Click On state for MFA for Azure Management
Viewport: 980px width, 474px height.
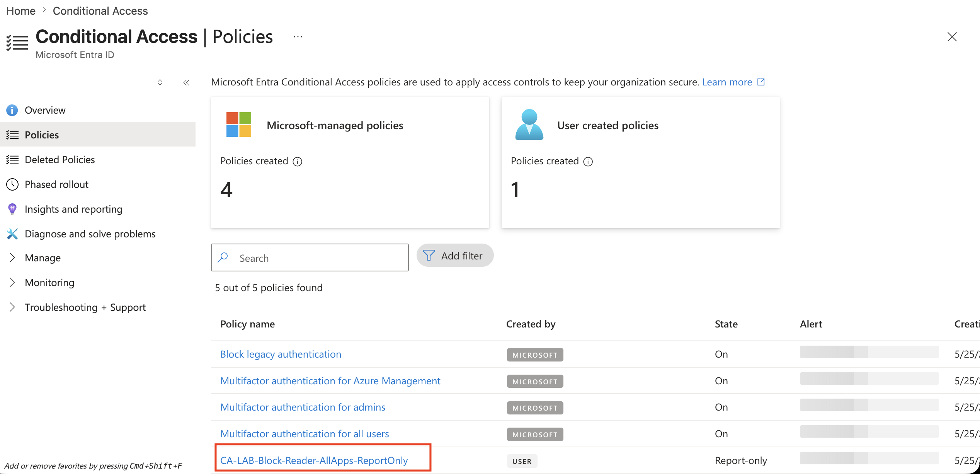tap(721, 381)
